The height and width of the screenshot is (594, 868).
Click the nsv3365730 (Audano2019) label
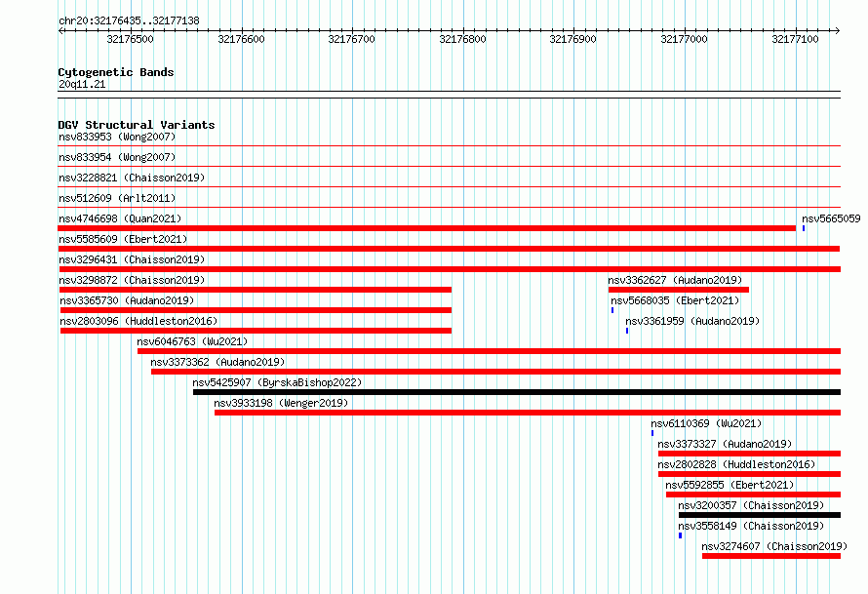[127, 300]
